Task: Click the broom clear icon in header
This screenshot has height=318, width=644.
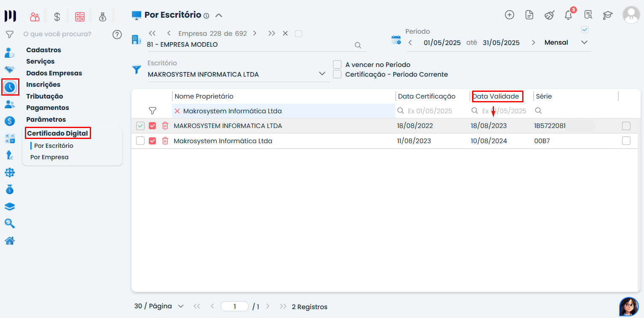Action: tap(549, 15)
